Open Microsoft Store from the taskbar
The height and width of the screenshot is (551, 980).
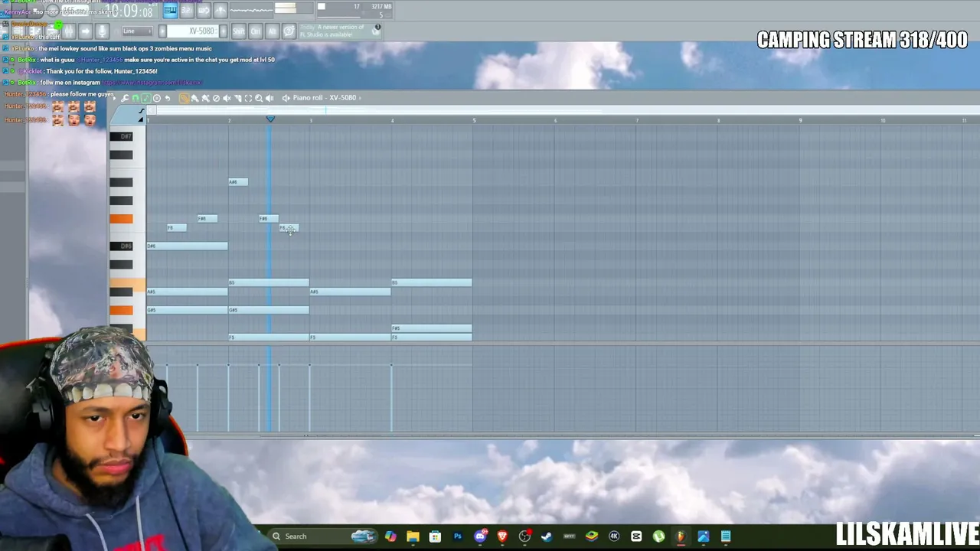[x=435, y=536]
